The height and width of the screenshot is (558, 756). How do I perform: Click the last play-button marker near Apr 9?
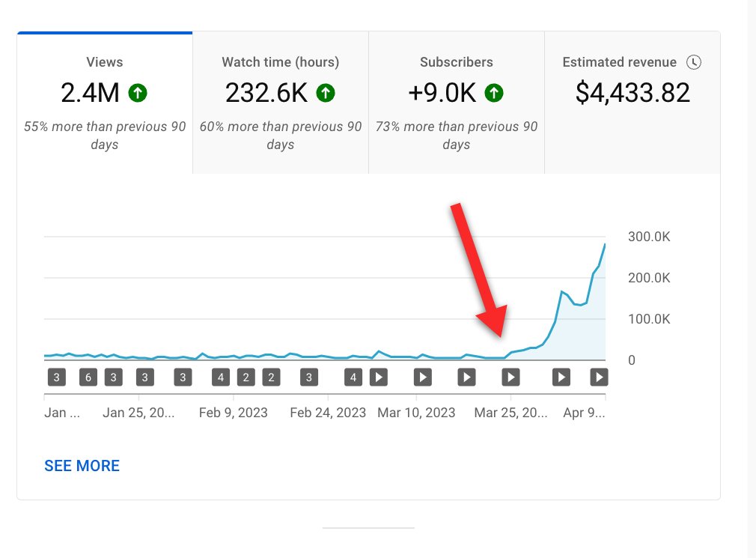(599, 377)
